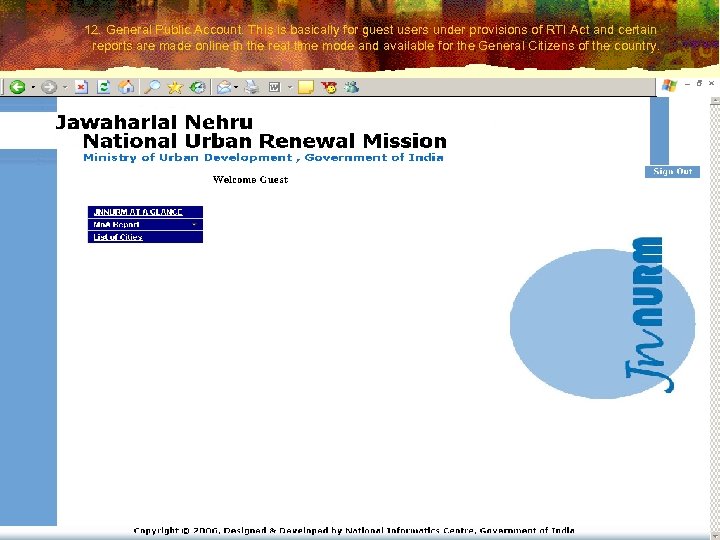720x540 pixels.
Task: Click the Ministry of Urban Development subtitle
Action: tap(263, 158)
